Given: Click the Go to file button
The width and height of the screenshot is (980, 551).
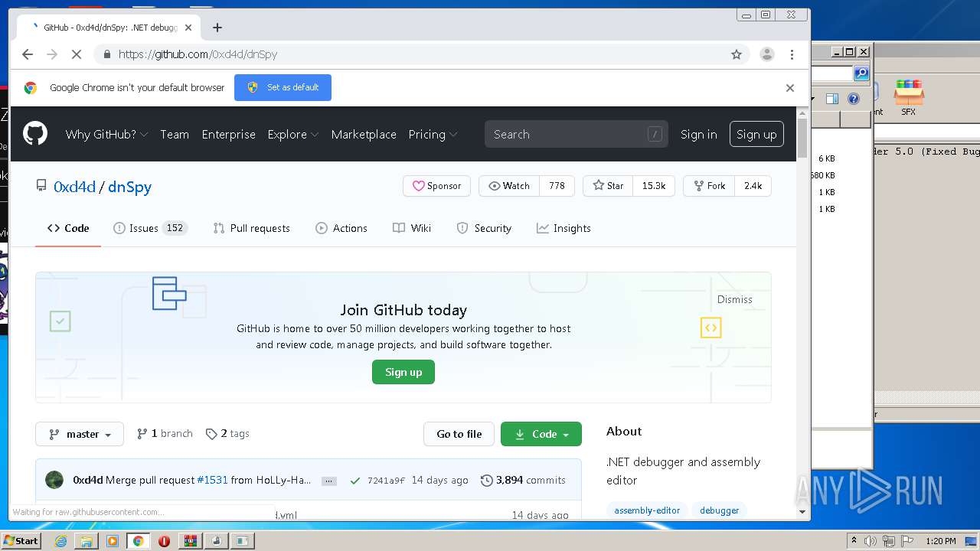Looking at the screenshot, I should (x=459, y=434).
